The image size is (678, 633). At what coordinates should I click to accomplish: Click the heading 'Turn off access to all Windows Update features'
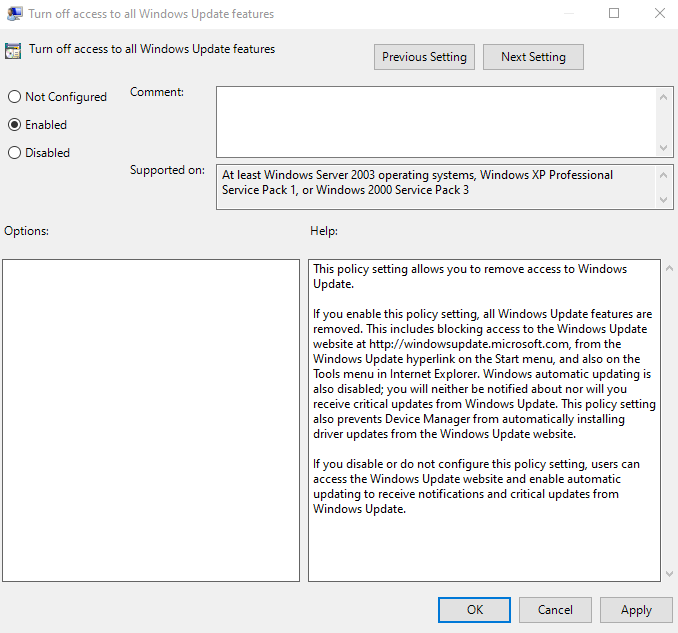(152, 49)
